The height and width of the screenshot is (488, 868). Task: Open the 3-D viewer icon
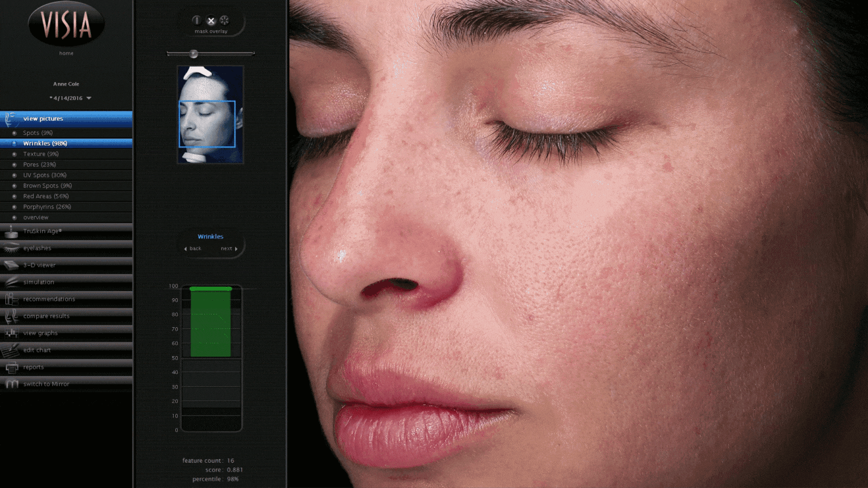coord(11,265)
